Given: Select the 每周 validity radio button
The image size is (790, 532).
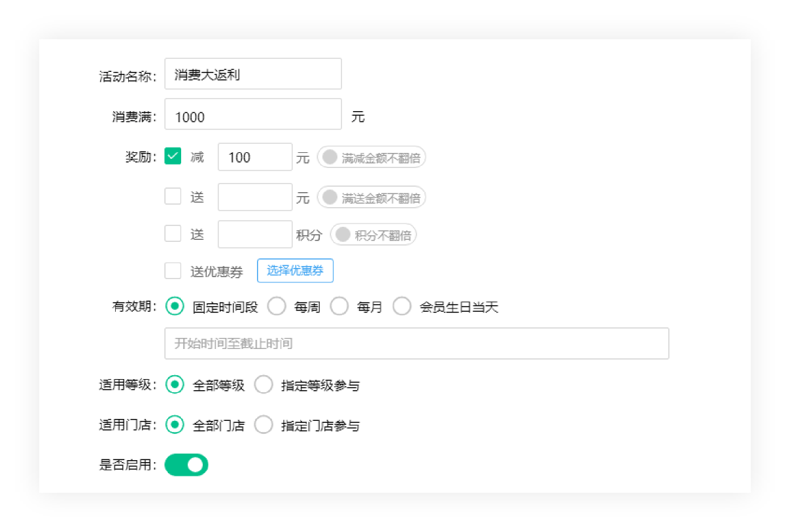Looking at the screenshot, I should (x=277, y=307).
